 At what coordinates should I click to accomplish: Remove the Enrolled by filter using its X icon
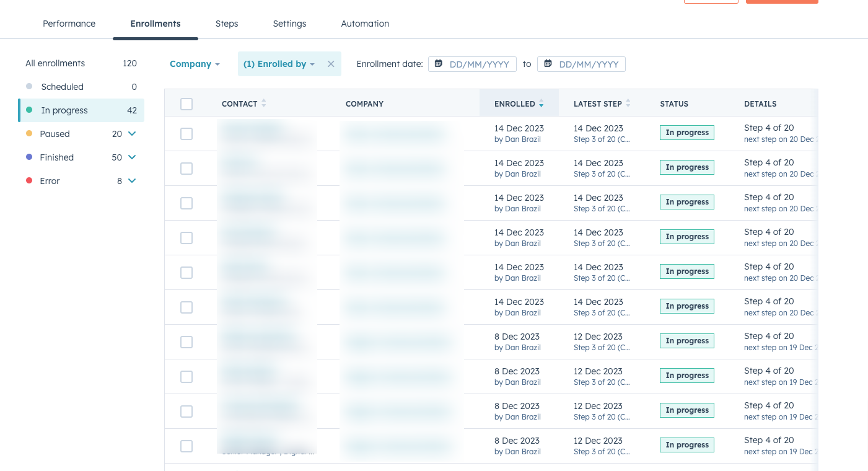pyautogui.click(x=331, y=64)
